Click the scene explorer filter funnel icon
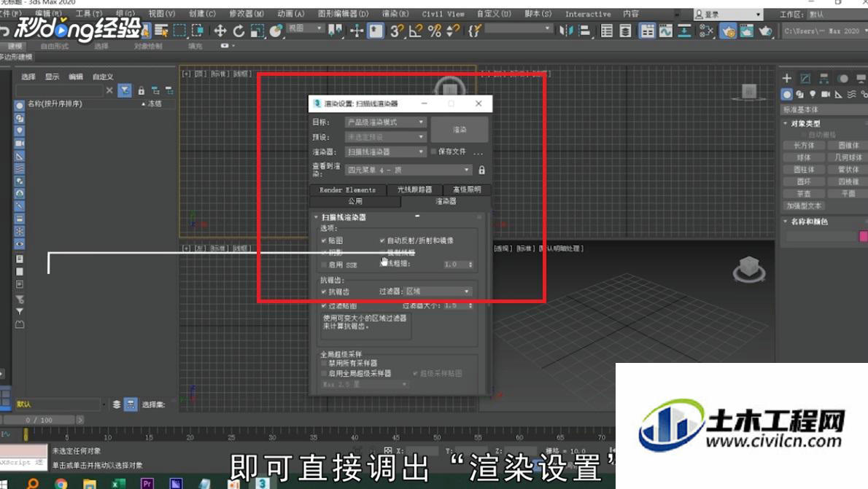The width and height of the screenshot is (868, 489). click(125, 90)
